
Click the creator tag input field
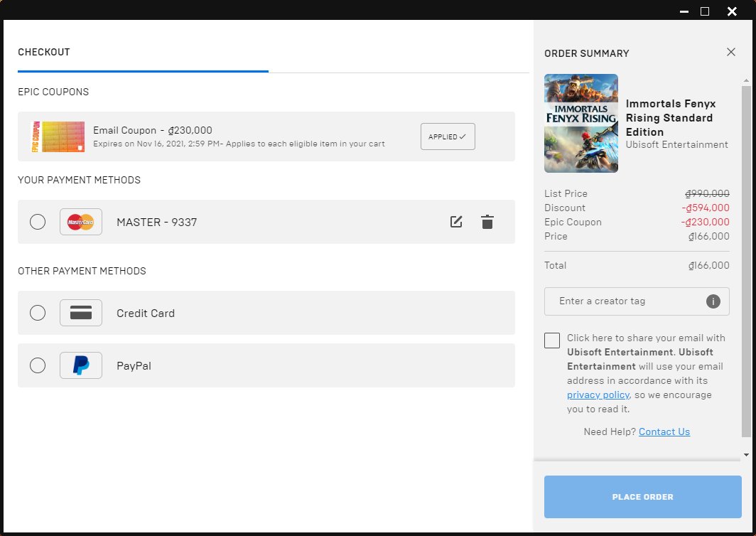[637, 301]
